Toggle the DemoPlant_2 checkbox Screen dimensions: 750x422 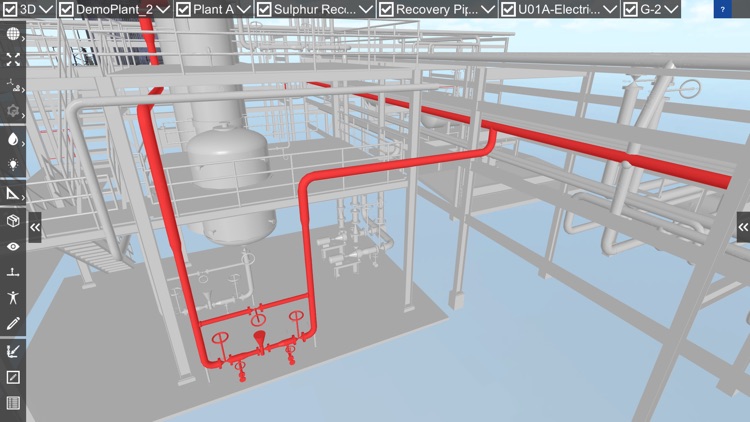pyautogui.click(x=66, y=9)
